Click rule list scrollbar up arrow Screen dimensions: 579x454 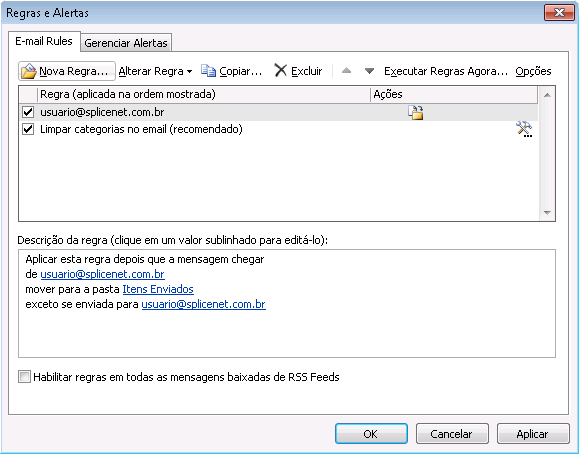click(547, 95)
